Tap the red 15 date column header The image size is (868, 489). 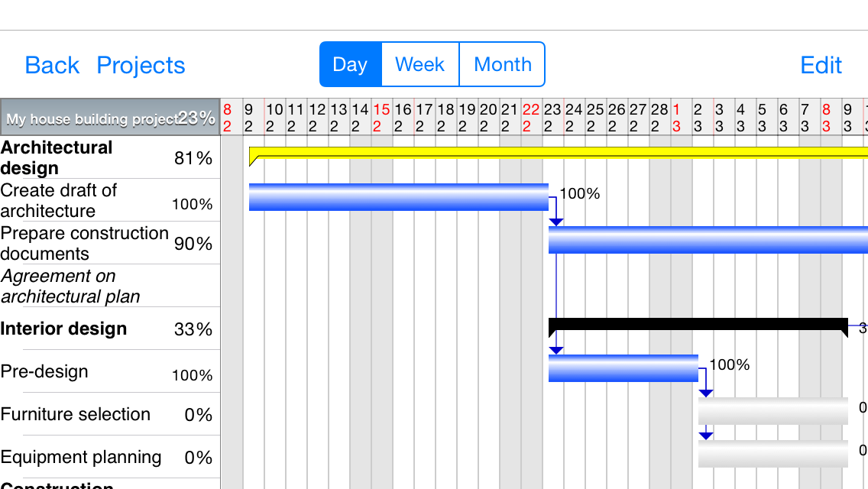(x=381, y=118)
